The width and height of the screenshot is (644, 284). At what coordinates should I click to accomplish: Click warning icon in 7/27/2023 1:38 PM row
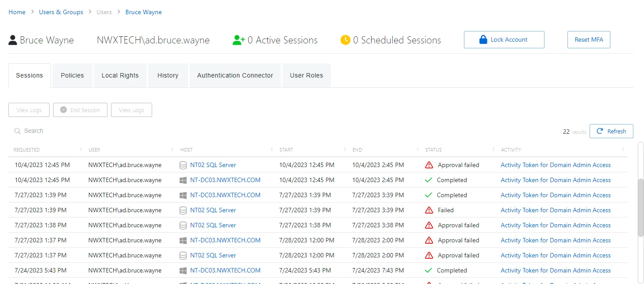pyautogui.click(x=429, y=225)
